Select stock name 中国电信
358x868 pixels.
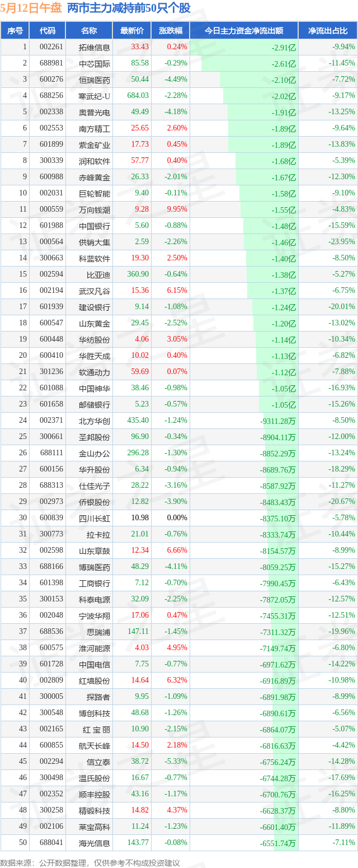click(95, 664)
